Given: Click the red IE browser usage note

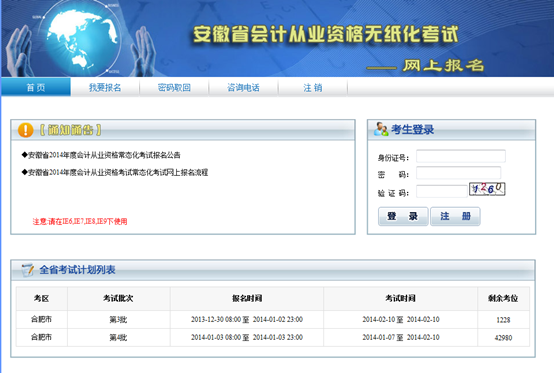Looking at the screenshot, I should click(x=80, y=221).
